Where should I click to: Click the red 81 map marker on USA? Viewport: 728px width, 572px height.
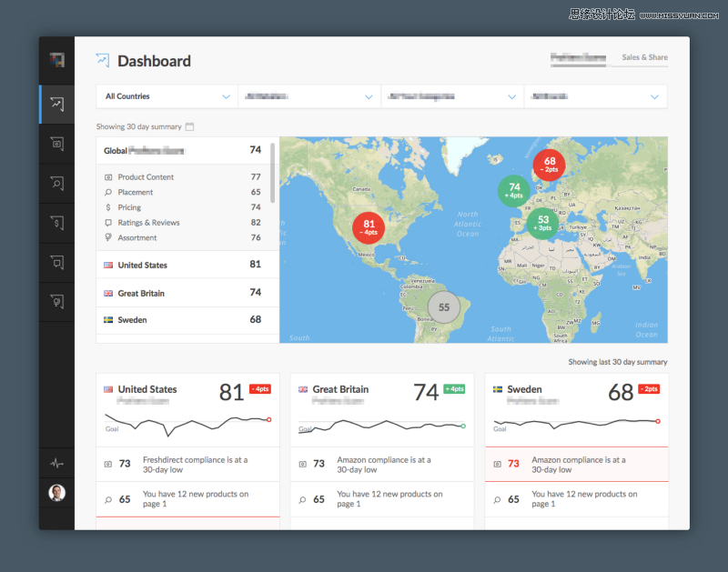369,227
